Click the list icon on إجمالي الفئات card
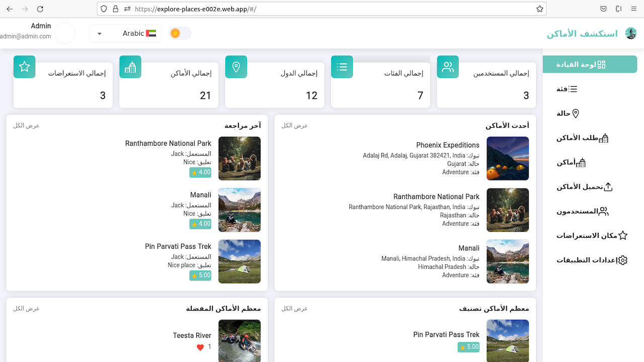Screen dimensions: 644x362 coord(342,66)
